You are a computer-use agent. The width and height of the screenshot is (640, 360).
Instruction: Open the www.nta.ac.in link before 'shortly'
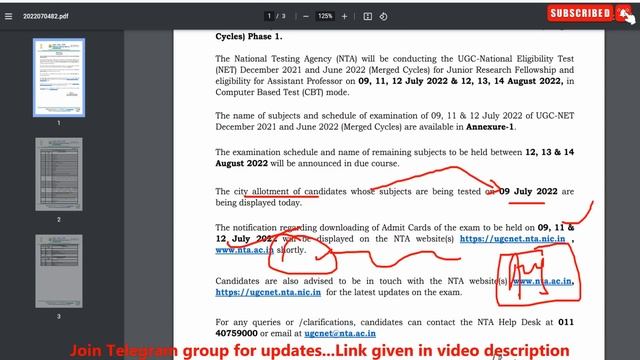tap(244, 250)
